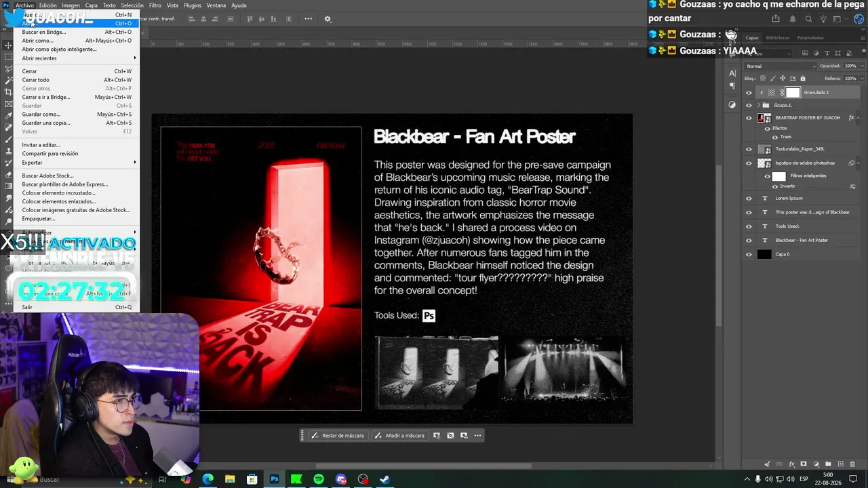
Task: Switch to the Bibliotecas tab
Action: pyautogui.click(x=778, y=38)
